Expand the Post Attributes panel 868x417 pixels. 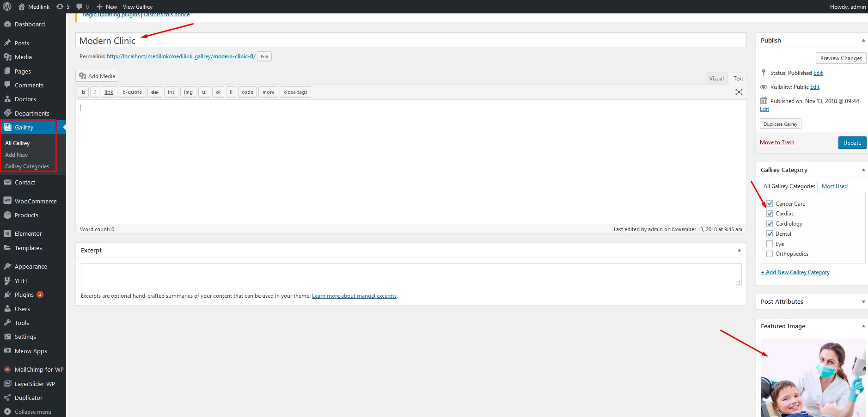[863, 301]
